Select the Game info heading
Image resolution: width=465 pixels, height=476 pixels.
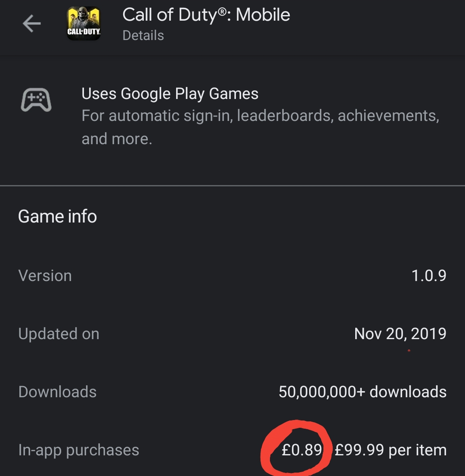(x=57, y=216)
